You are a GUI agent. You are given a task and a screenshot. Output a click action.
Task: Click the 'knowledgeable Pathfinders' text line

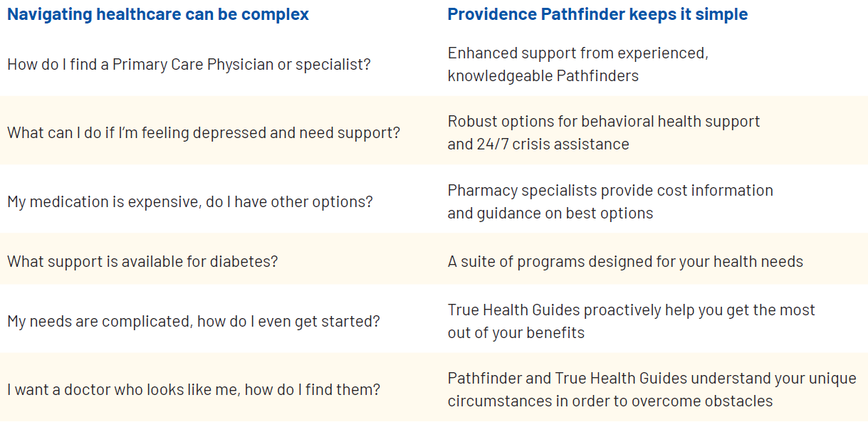[543, 75]
